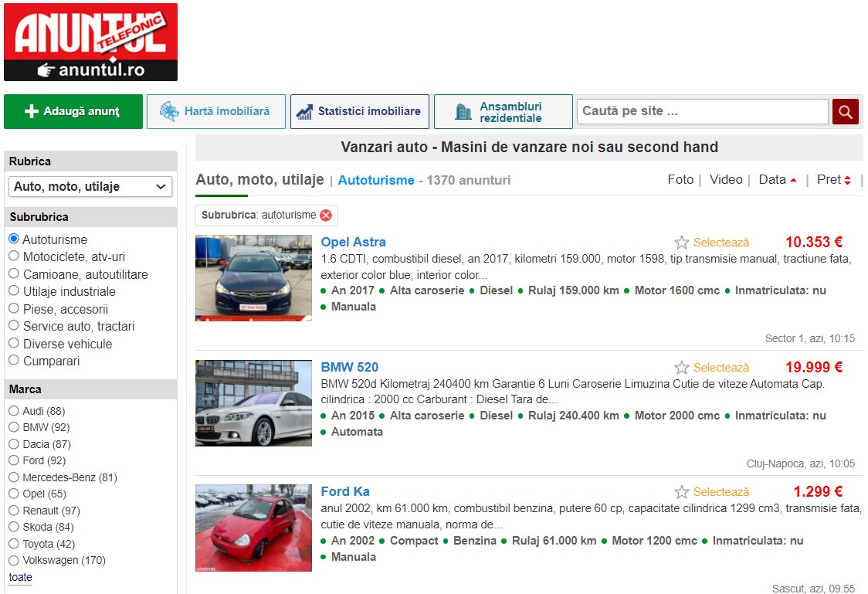The height and width of the screenshot is (594, 868).
Task: Select the Autoturisme radio button
Action: [x=14, y=239]
